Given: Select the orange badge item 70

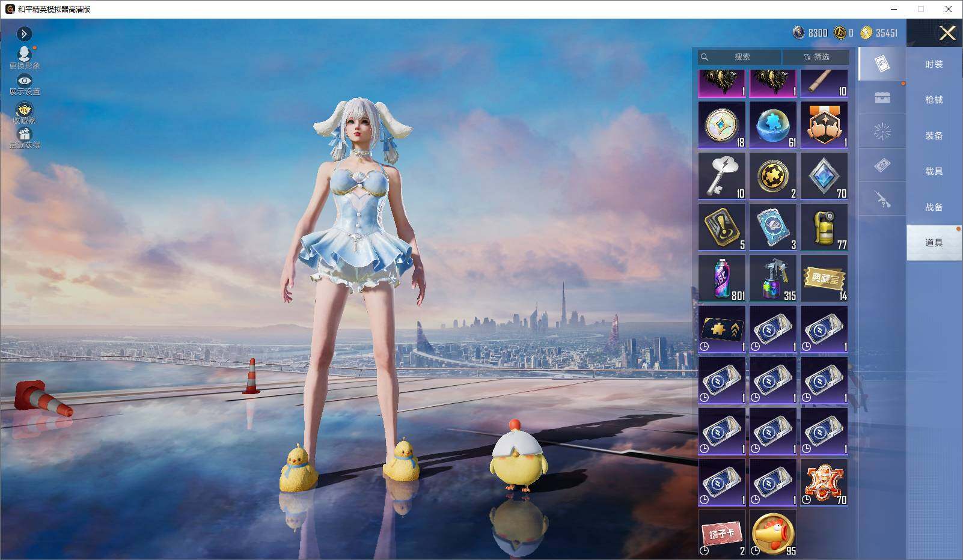Looking at the screenshot, I should pyautogui.click(x=824, y=482).
